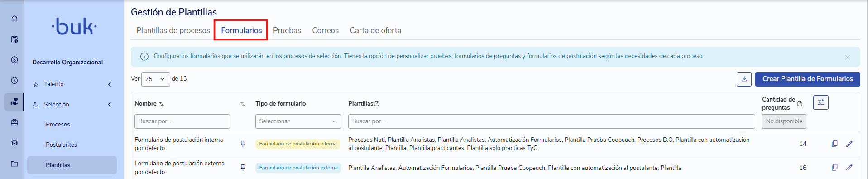
Task: Click the Plantillas search input field
Action: click(x=551, y=121)
